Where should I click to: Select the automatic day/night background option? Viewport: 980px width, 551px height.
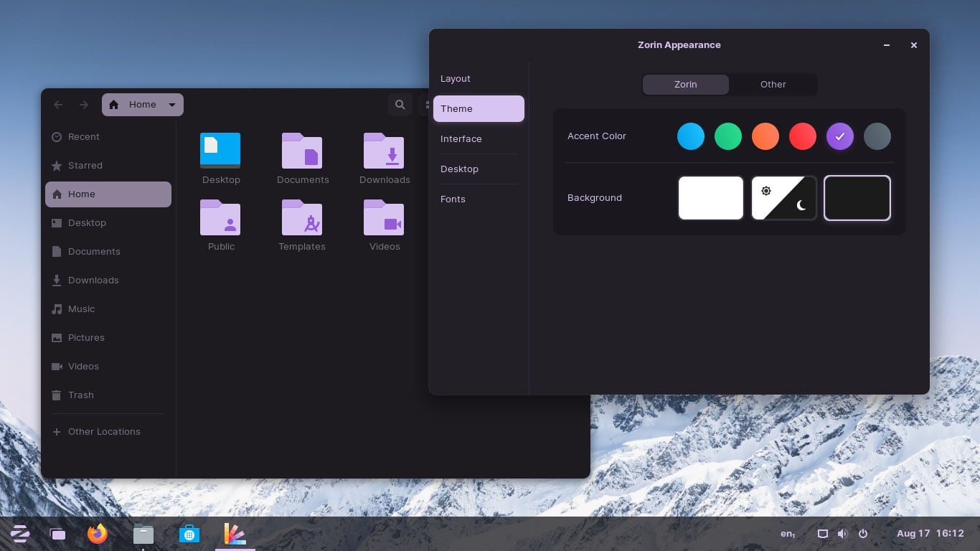pos(783,198)
